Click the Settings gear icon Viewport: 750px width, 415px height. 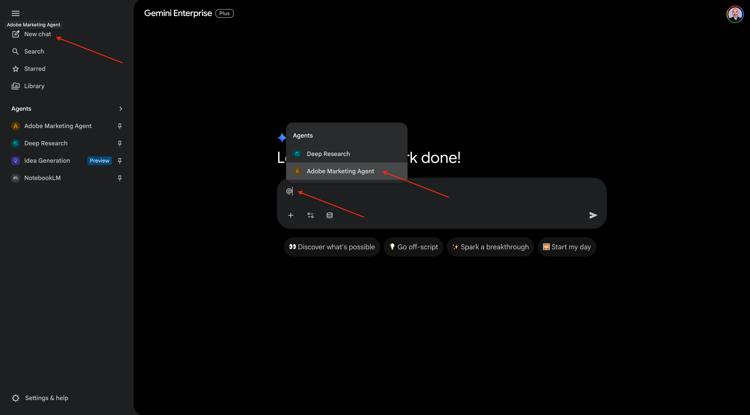15,398
